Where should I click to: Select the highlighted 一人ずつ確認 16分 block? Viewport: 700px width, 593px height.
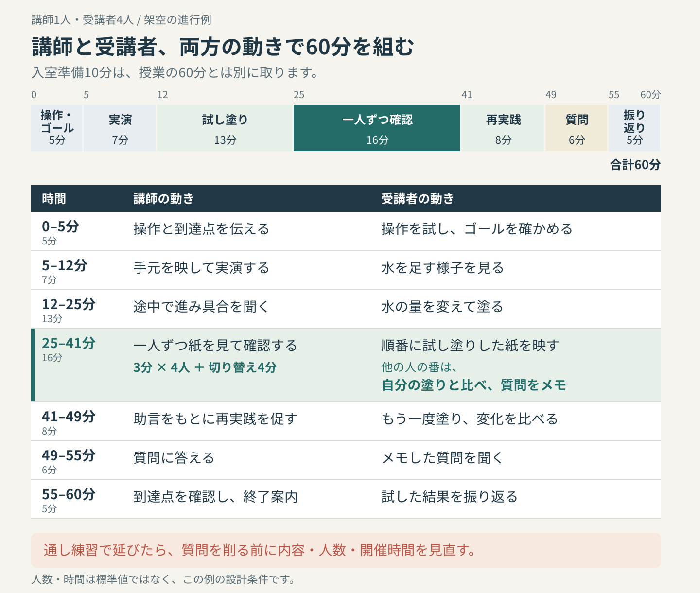pos(377,128)
